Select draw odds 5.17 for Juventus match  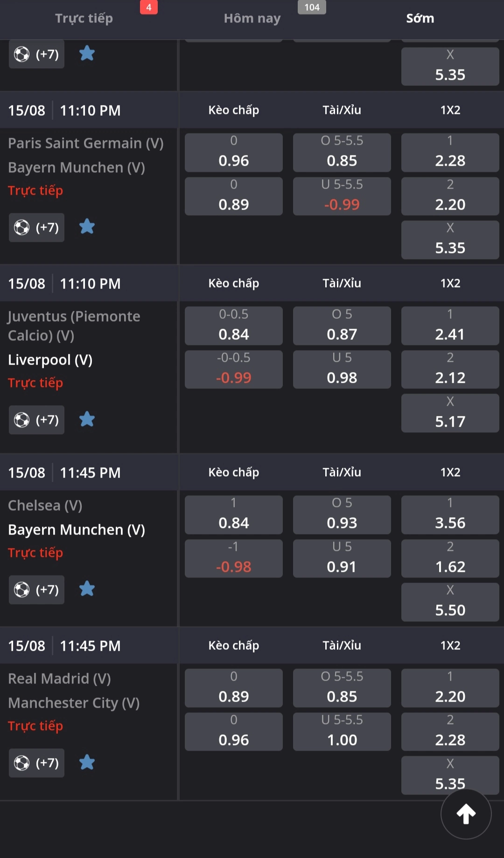(x=450, y=413)
